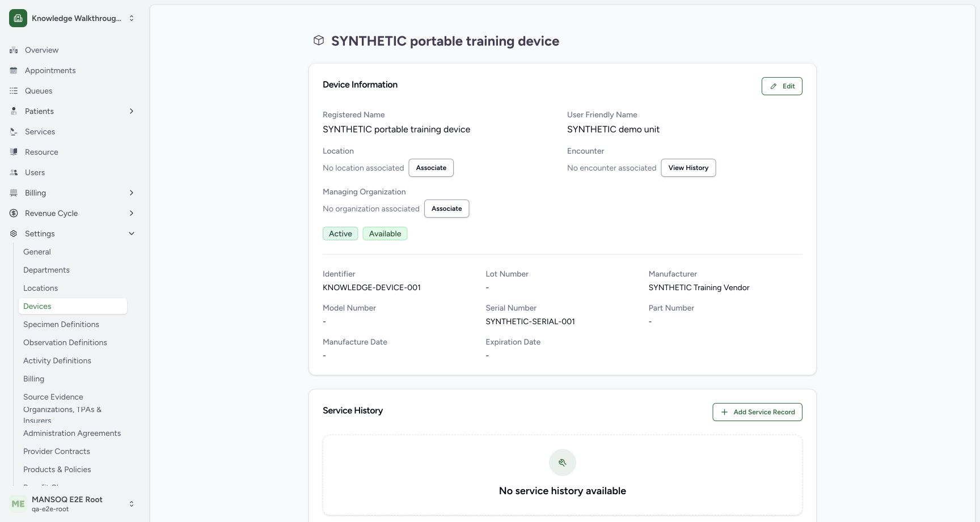
Task: Click the facility logo icon at top left
Action: pyautogui.click(x=18, y=18)
